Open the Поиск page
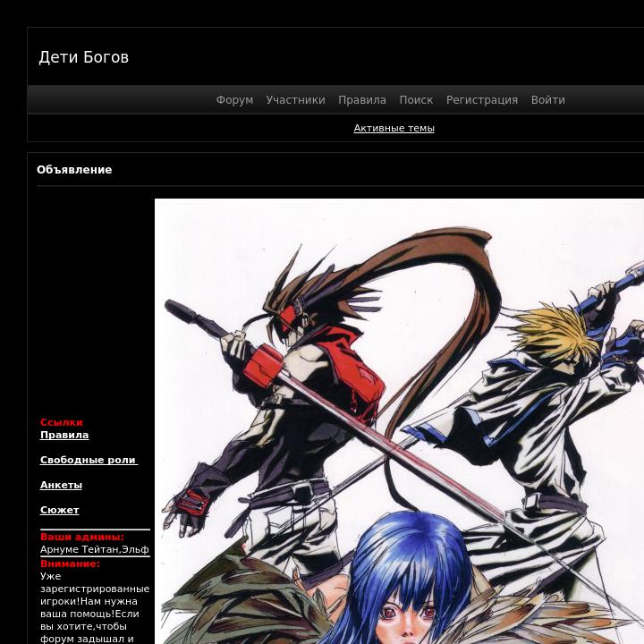 point(416,100)
